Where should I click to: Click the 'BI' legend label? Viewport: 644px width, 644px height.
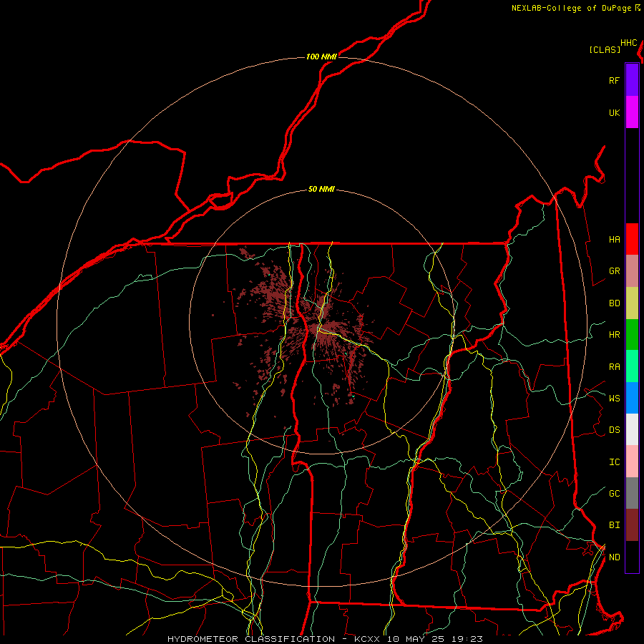pyautogui.click(x=614, y=525)
